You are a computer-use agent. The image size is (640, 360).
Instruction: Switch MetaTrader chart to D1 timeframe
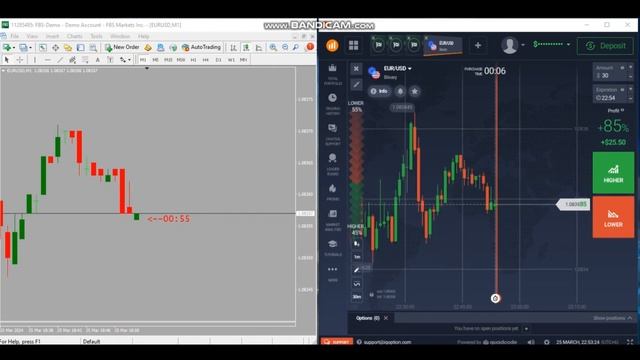218,60
